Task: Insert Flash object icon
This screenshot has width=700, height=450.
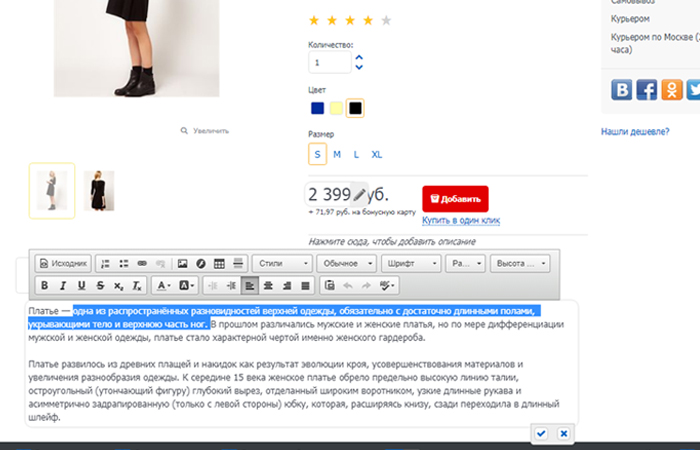Action: [201, 263]
